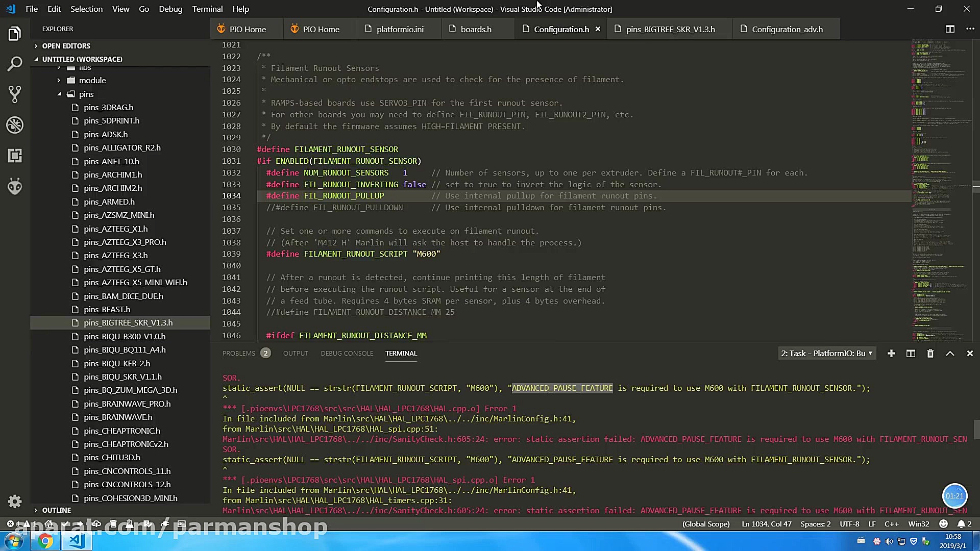980x551 pixels.
Task: Maximize the terminal panel size
Action: pos(950,353)
